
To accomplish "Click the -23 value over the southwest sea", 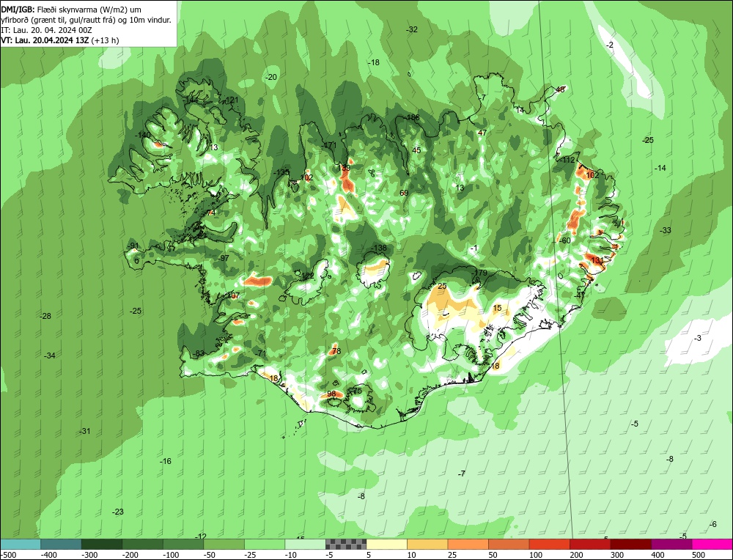I will [118, 512].
